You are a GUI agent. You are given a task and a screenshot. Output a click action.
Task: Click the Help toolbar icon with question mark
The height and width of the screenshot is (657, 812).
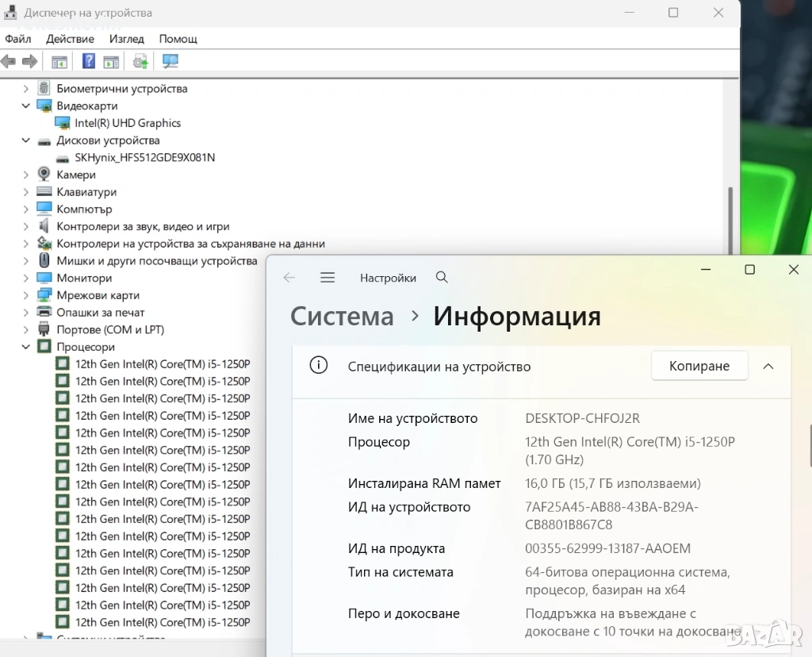(x=89, y=61)
